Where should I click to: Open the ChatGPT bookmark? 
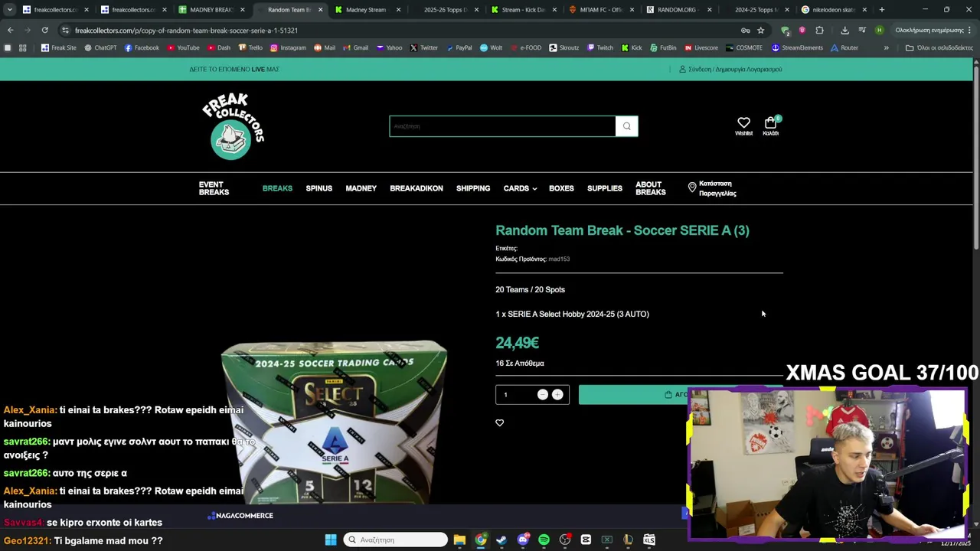coord(100,47)
